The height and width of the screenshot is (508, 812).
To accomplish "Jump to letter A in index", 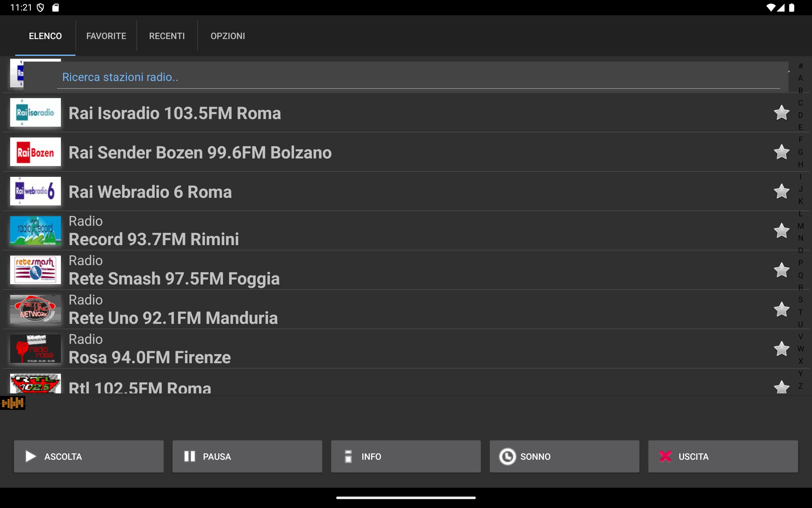I will tap(801, 78).
